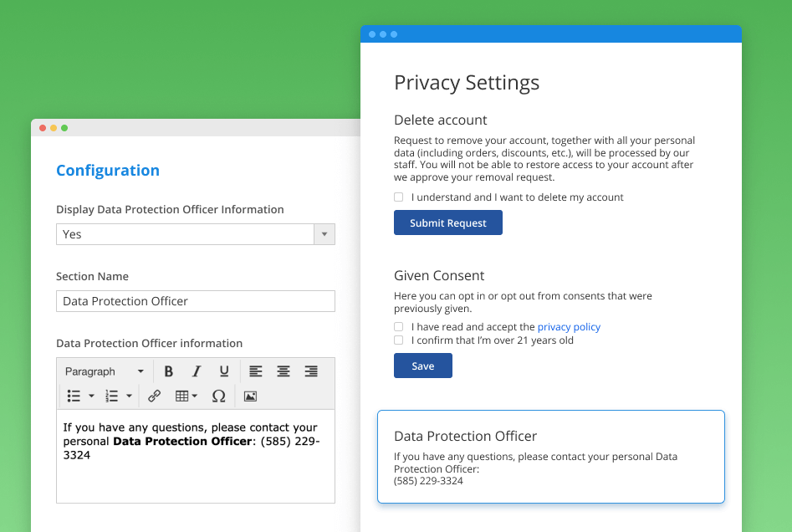
Task: Align text left in the editor
Action: (256, 371)
